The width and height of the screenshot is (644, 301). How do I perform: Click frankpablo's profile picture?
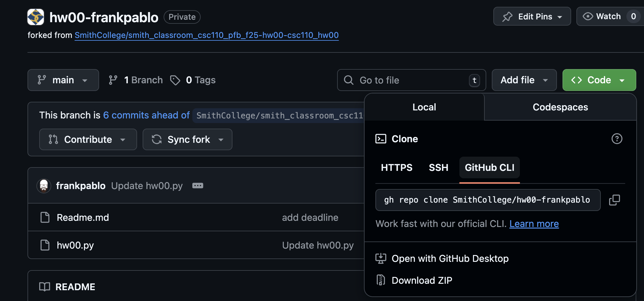44,185
